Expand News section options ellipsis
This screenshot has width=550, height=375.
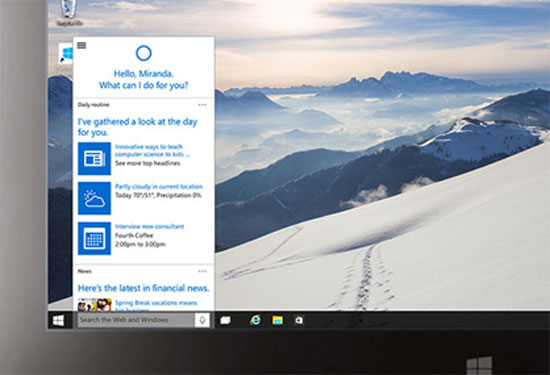(202, 271)
